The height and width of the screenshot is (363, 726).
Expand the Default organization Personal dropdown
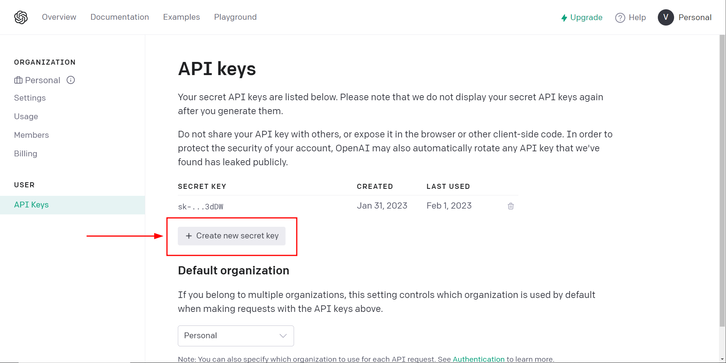click(x=236, y=336)
